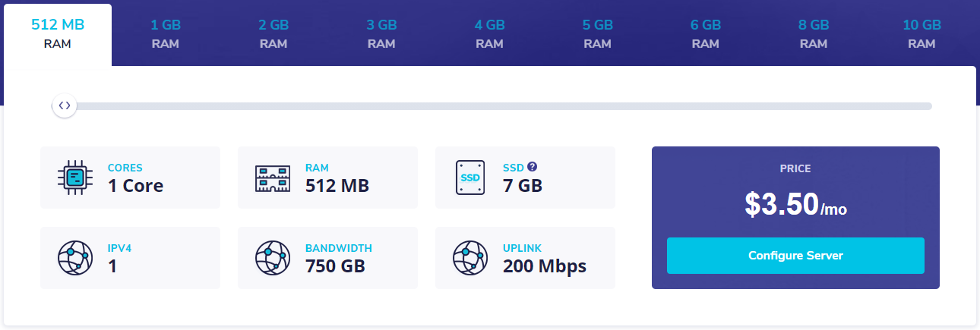Viewport: 980px width, 330px height.
Task: Click the middle of the plan slider track
Action: coord(498,106)
